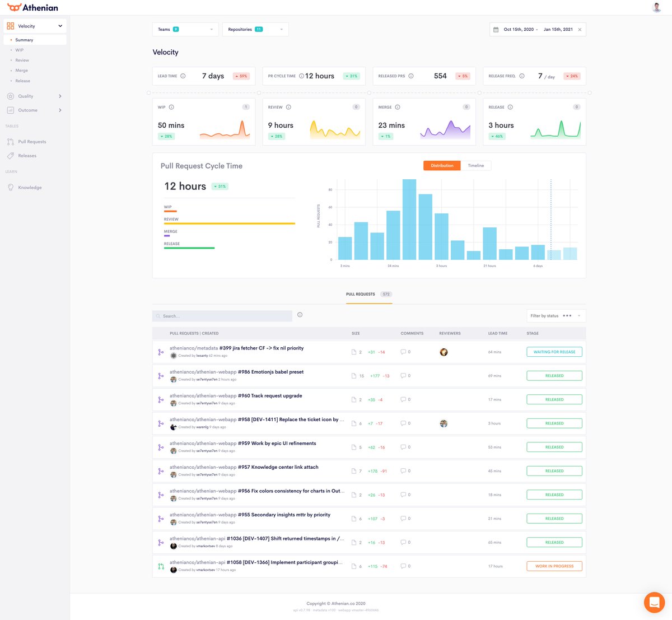The height and width of the screenshot is (620, 672).
Task: Open the date range picker
Action: coord(538,30)
